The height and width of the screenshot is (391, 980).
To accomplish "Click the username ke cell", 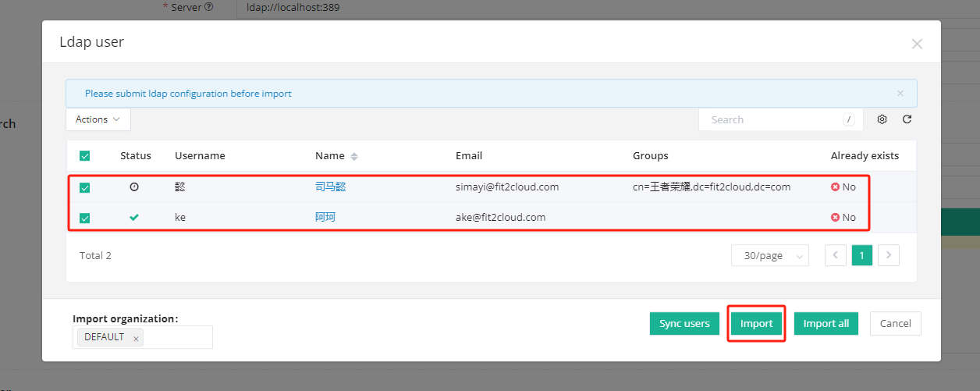I will [x=180, y=218].
